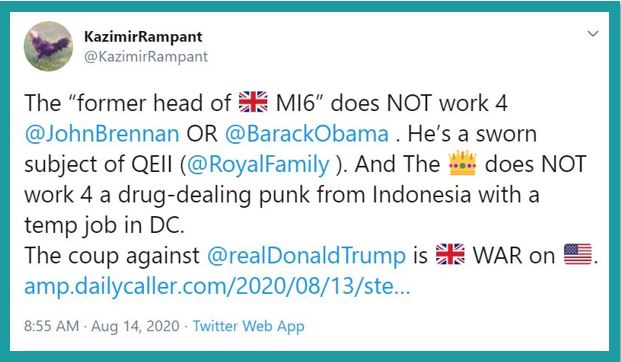Visit the @JohnBrennan mention
Image resolution: width=621 pixels, height=362 pixels.
pyautogui.click(x=102, y=134)
